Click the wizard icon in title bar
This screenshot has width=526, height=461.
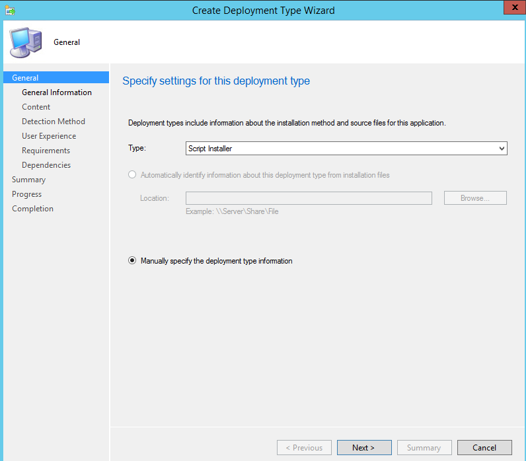click(10, 10)
